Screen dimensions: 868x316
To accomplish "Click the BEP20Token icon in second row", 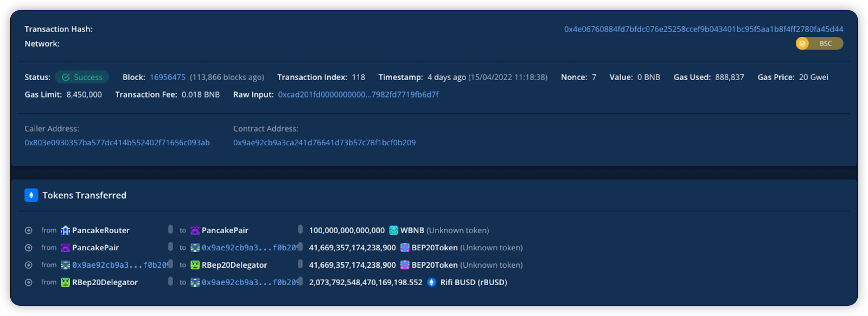I will [405, 248].
